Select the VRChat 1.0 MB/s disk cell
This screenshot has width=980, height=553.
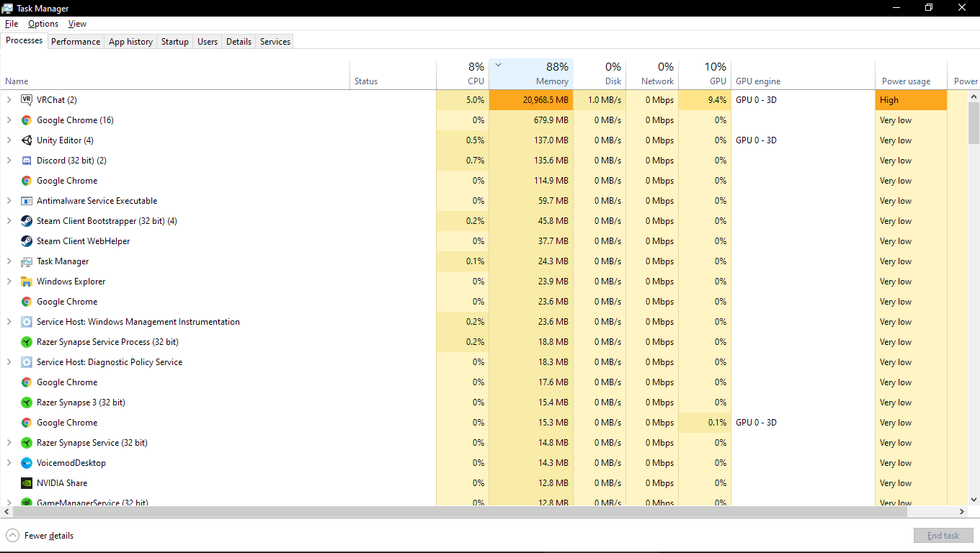(x=600, y=100)
